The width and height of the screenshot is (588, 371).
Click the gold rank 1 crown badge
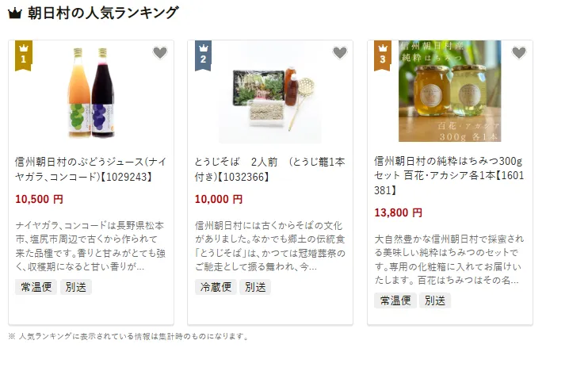pos(24,55)
